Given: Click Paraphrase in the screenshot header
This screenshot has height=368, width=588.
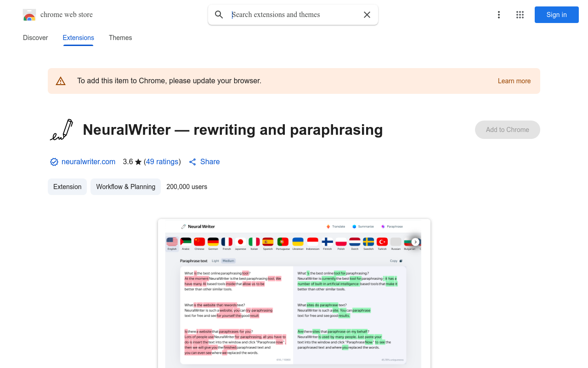Looking at the screenshot, I should point(392,226).
